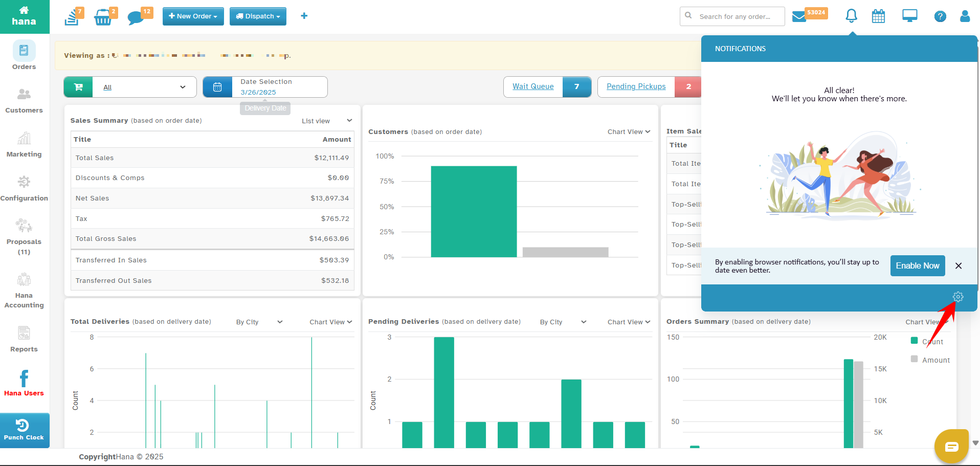Open Proposals (11) in the sidebar
Screen dimensions: 980x466
tap(24, 237)
